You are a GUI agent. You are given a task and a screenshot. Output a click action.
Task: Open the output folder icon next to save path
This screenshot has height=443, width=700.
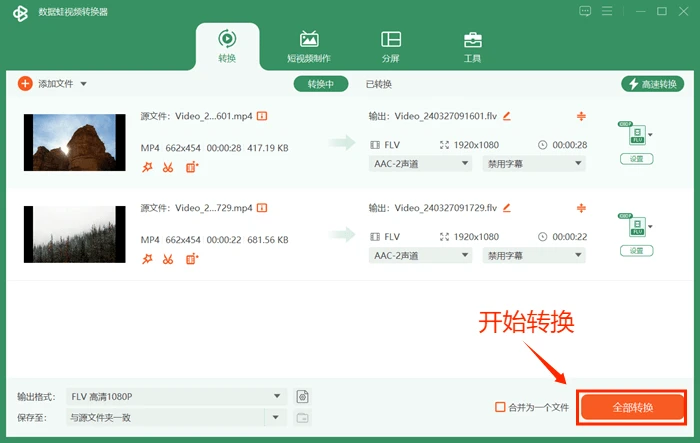302,418
